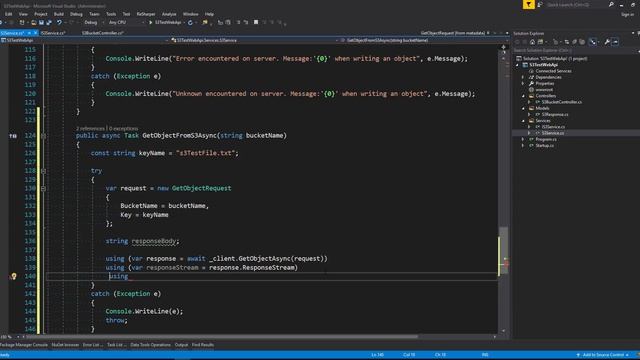Open the Output tab at the bottom
The width and height of the screenshot is (640, 360).
tap(181, 345)
